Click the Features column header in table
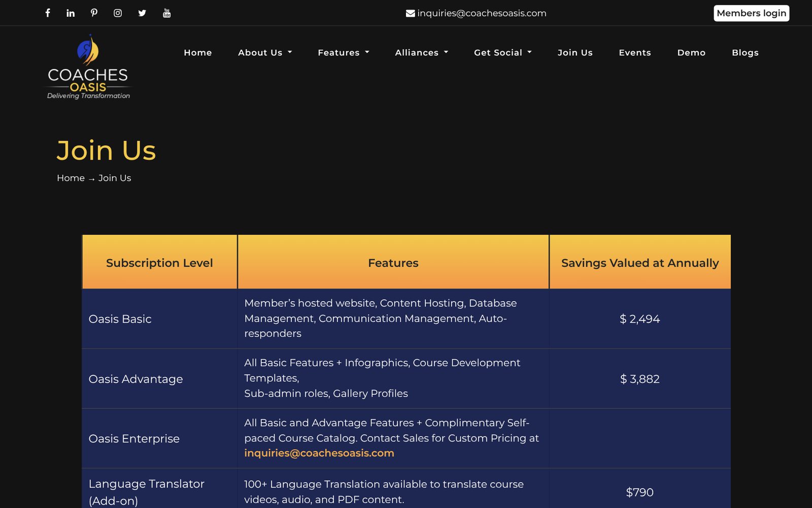The height and width of the screenshot is (508, 812). point(393,262)
